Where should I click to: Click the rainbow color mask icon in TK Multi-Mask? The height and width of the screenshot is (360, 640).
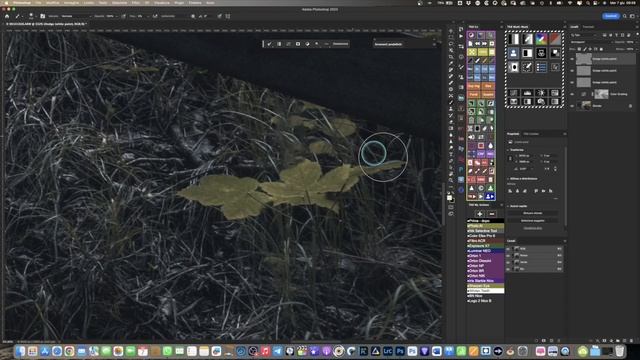point(541,39)
